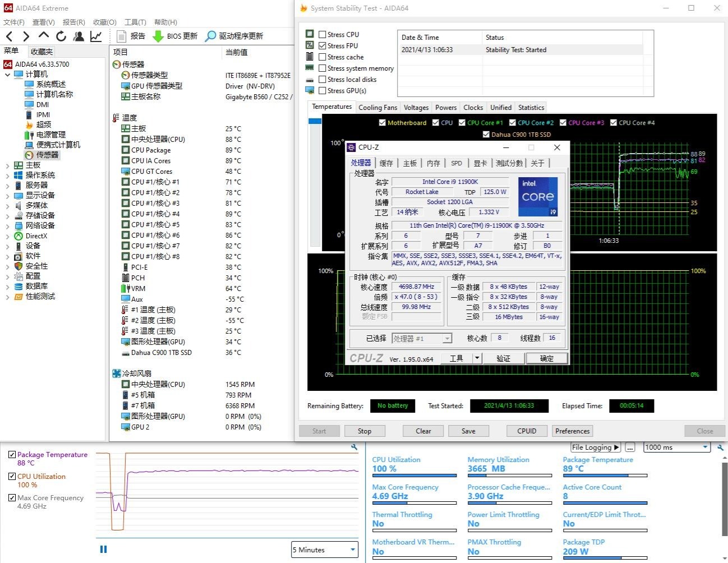Click the Stop button in stability test
This screenshot has width=728, height=563.
click(x=365, y=431)
